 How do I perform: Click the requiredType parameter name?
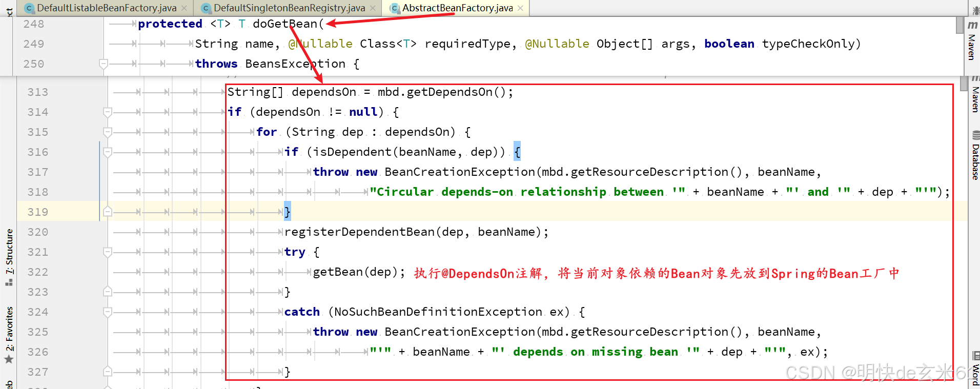point(467,44)
